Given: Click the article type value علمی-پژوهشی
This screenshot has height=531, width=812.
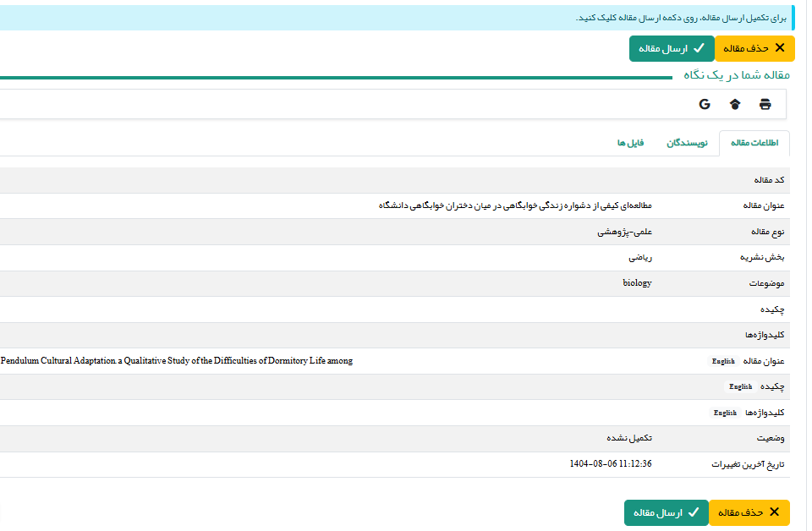Looking at the screenshot, I should tap(624, 232).
